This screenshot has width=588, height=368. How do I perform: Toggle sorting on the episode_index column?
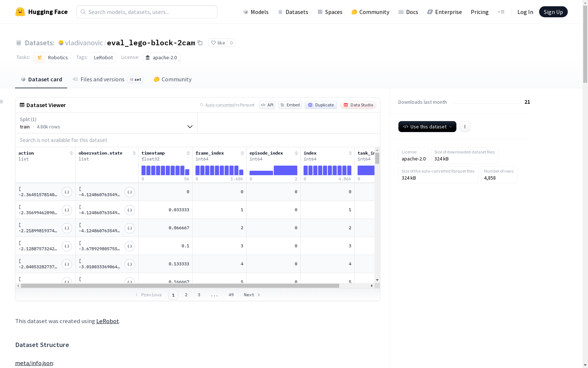296,153
